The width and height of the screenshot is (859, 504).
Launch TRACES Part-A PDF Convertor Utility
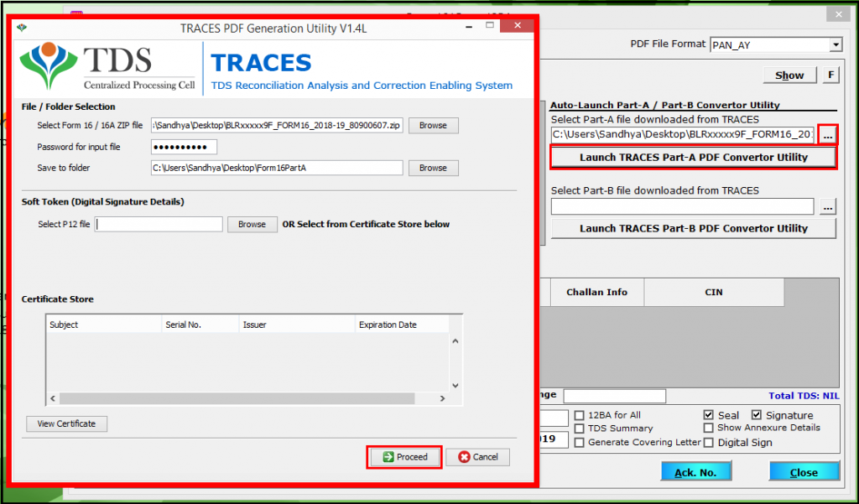click(x=694, y=158)
